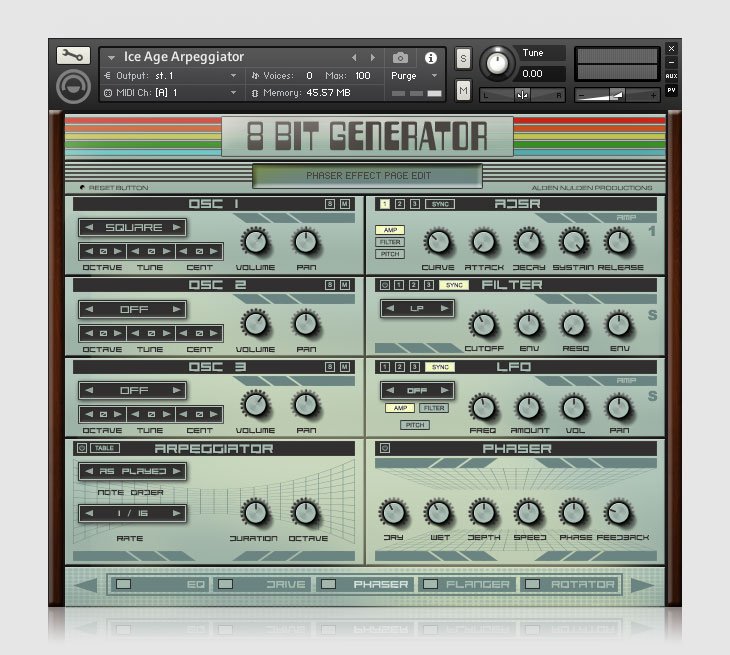Select next OSC 2 waveform after OFF
The height and width of the screenshot is (655, 730).
(x=176, y=309)
